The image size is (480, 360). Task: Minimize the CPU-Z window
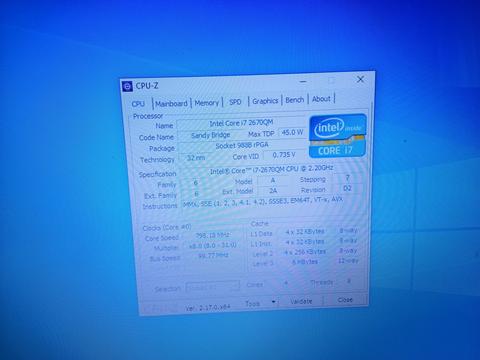[303, 81]
